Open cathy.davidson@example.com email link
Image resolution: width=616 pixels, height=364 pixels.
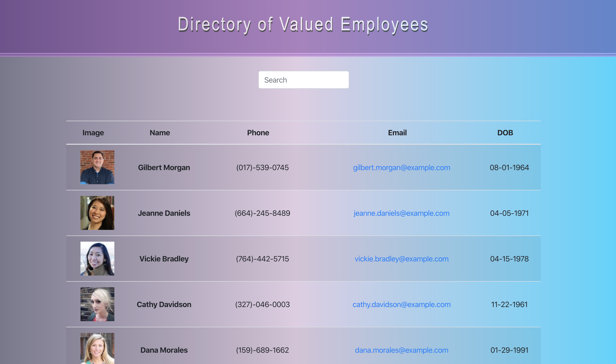tap(401, 304)
